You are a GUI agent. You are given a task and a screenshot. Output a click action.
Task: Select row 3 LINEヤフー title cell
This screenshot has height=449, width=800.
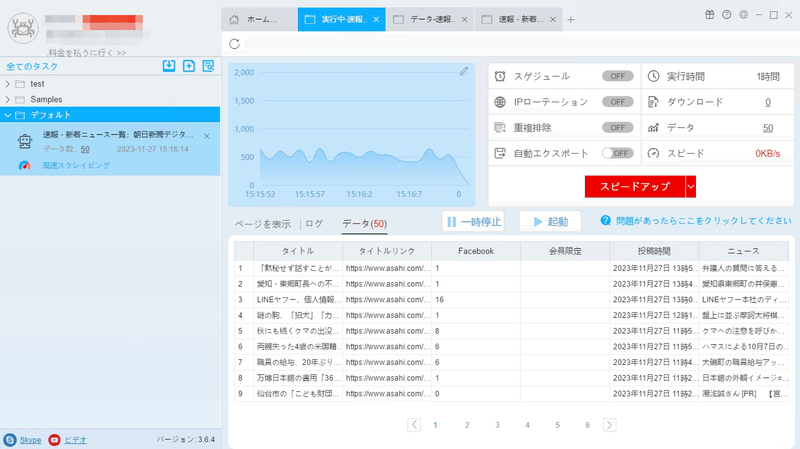click(297, 300)
